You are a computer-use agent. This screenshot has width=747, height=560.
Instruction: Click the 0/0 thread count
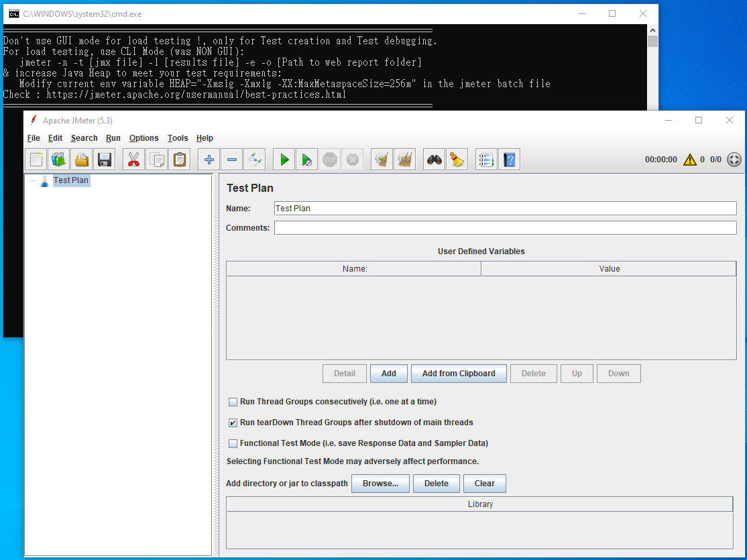coord(715,160)
